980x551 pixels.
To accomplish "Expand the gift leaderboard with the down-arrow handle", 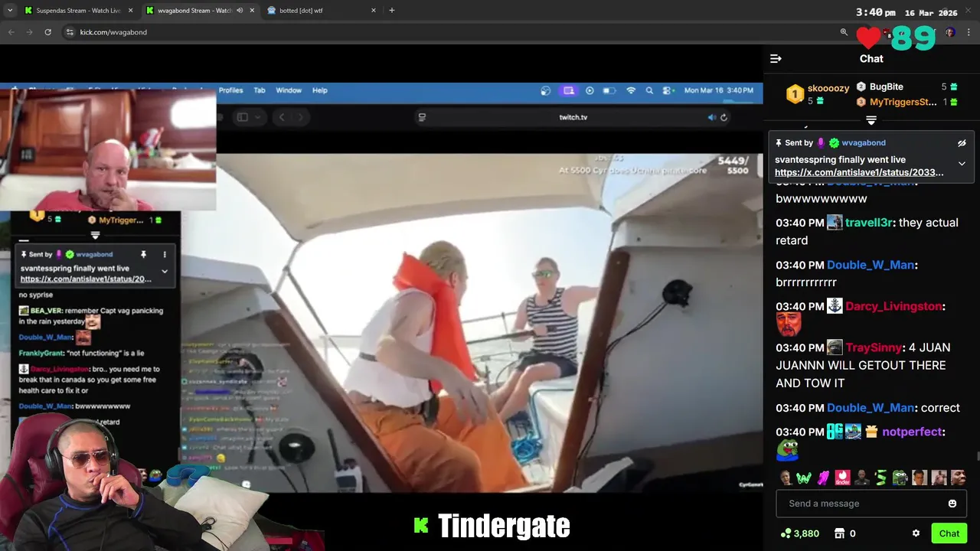I will tap(871, 120).
